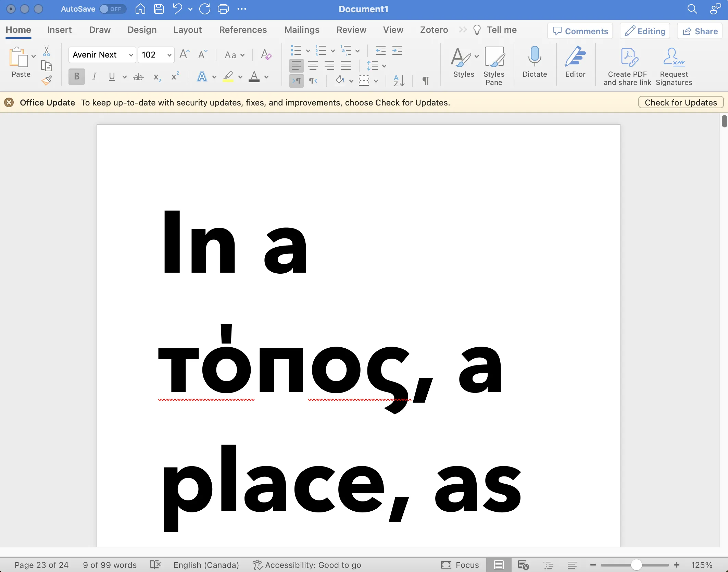
Task: Open the Styles Pane
Action: (494, 66)
